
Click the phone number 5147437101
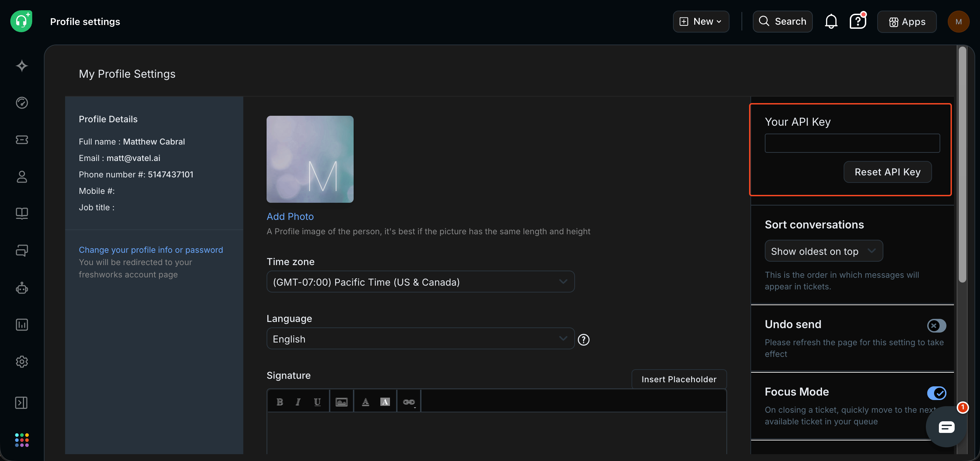(170, 174)
